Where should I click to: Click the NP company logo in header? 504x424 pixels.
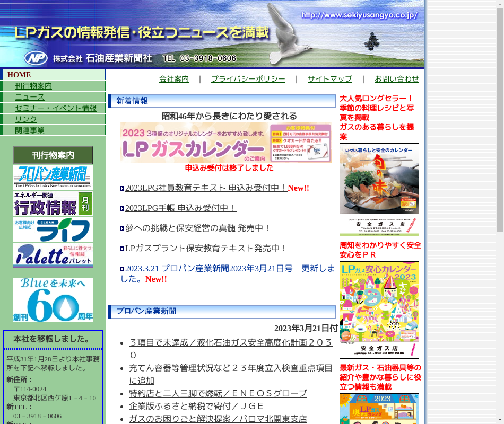point(36,58)
